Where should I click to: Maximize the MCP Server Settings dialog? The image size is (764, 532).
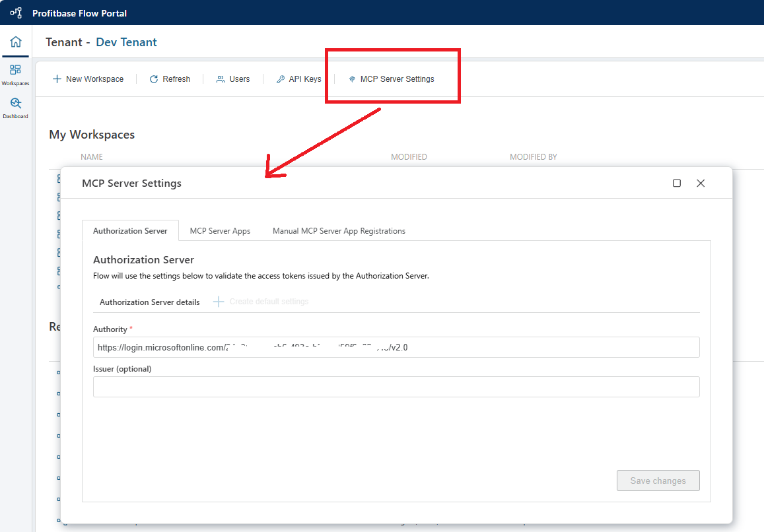tap(677, 183)
